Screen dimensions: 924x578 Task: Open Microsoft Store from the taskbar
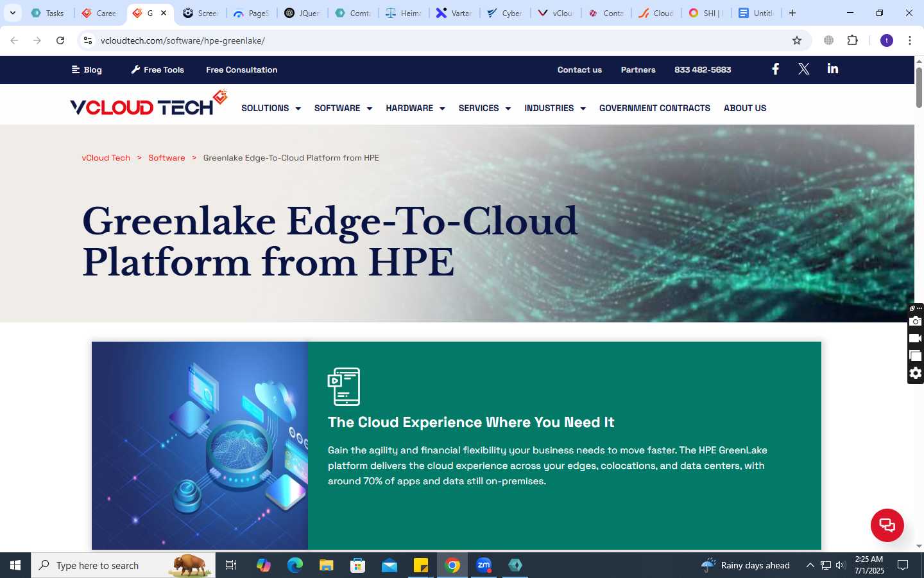358,565
